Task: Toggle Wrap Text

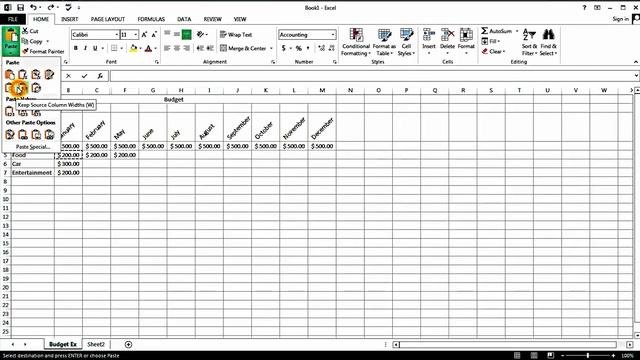Action: (236, 35)
